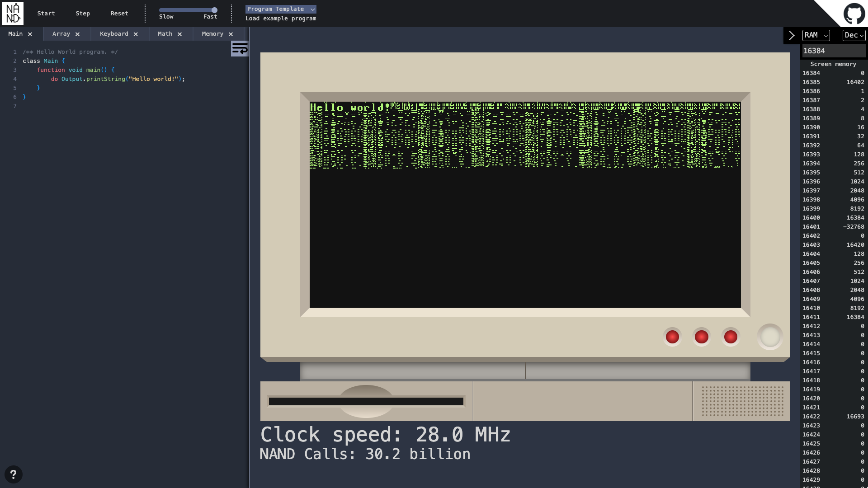Open the Program Template dropdown
The height and width of the screenshot is (488, 868).
(280, 9)
